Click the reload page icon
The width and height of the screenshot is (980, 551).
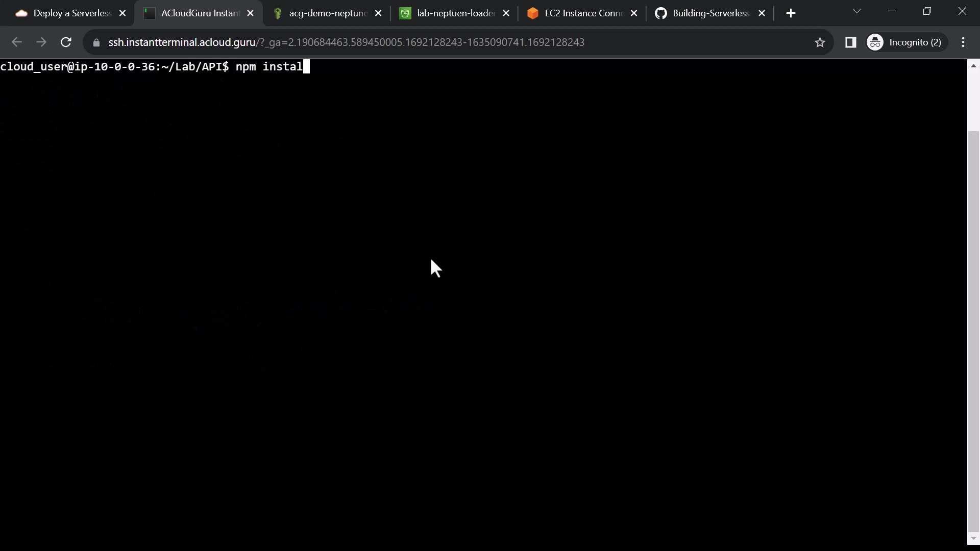pyautogui.click(x=66, y=42)
